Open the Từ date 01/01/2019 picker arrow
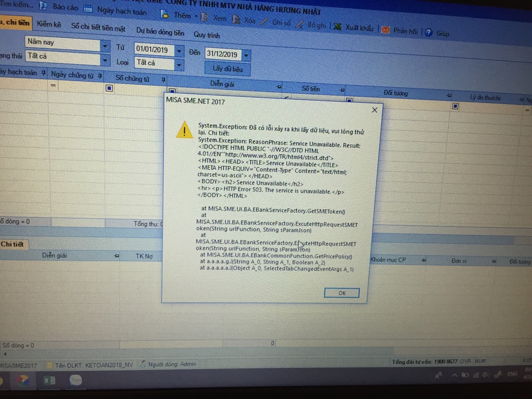532x399 pixels. 179,52
